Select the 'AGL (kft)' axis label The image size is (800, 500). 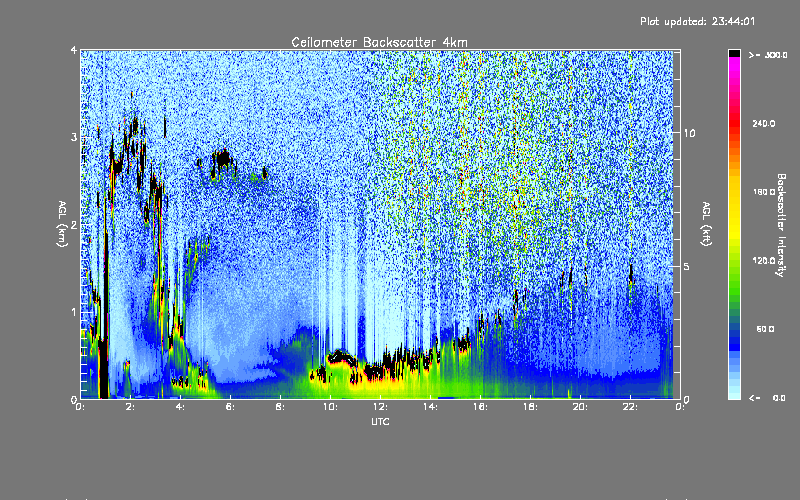pos(706,224)
